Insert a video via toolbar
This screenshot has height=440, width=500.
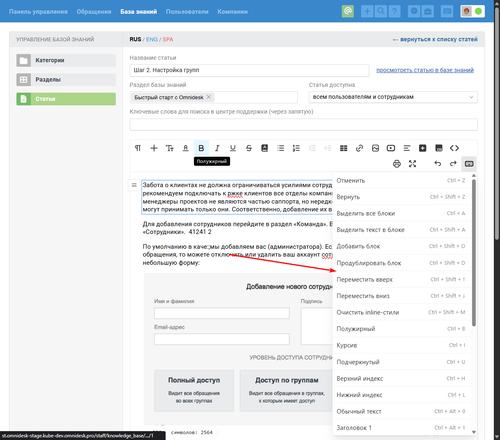(x=391, y=148)
